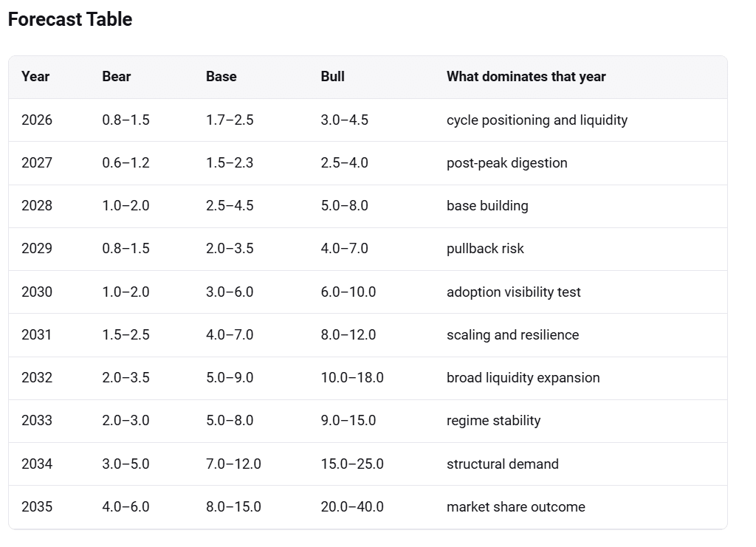This screenshot has width=756, height=547.
Task: Click the 2028 Base value 2.5–4.5
Action: 230,206
